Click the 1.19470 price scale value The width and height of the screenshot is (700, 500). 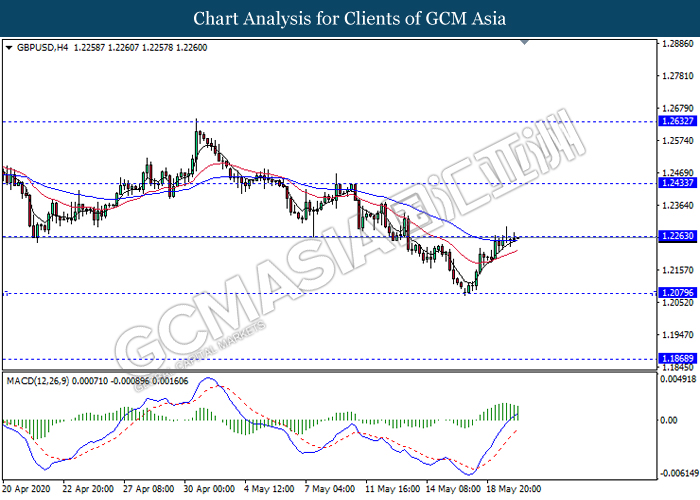[678, 335]
